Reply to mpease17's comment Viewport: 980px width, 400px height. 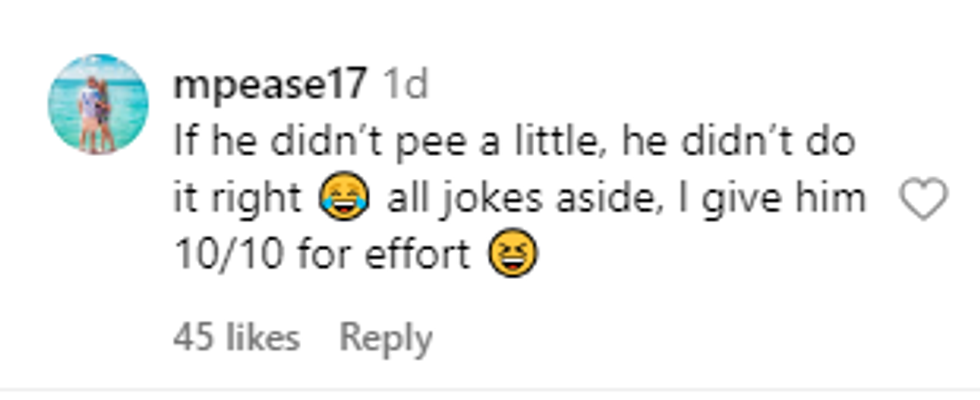[386, 338]
